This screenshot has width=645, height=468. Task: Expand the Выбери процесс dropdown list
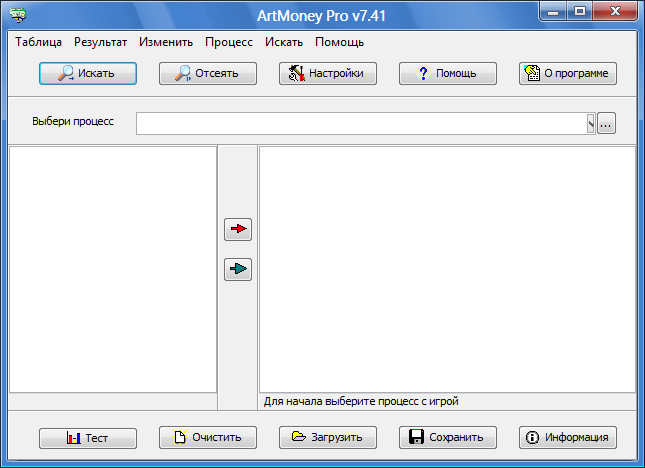coord(590,123)
